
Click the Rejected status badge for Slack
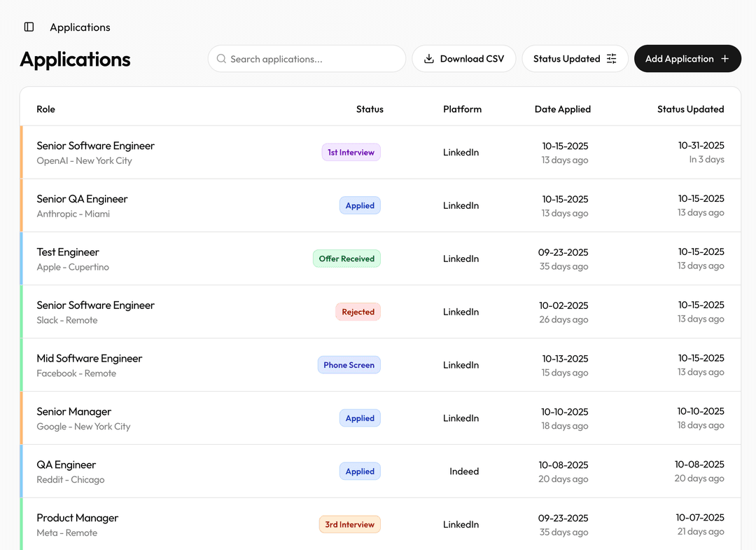coord(358,312)
